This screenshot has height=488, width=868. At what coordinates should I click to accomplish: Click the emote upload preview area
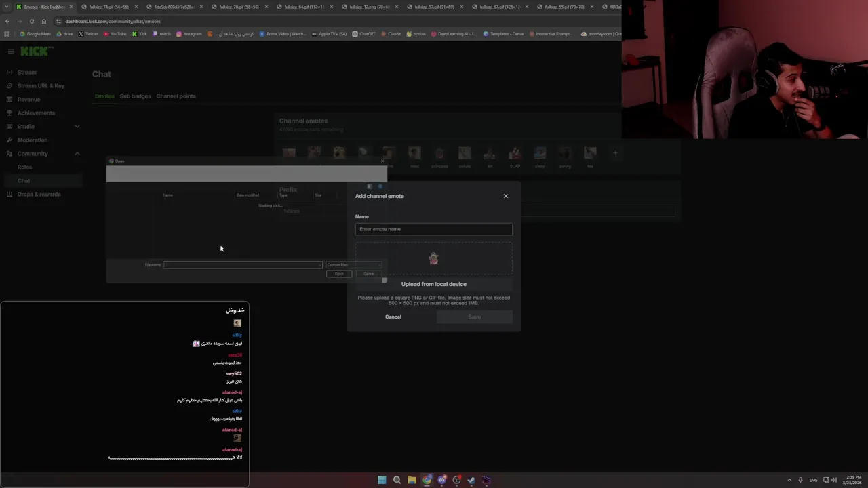[x=433, y=259]
